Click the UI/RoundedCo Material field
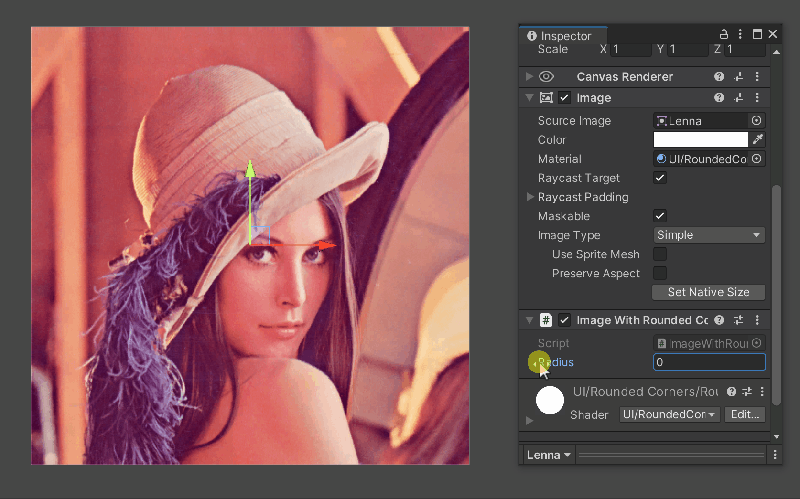This screenshot has width=800, height=499. [701, 159]
